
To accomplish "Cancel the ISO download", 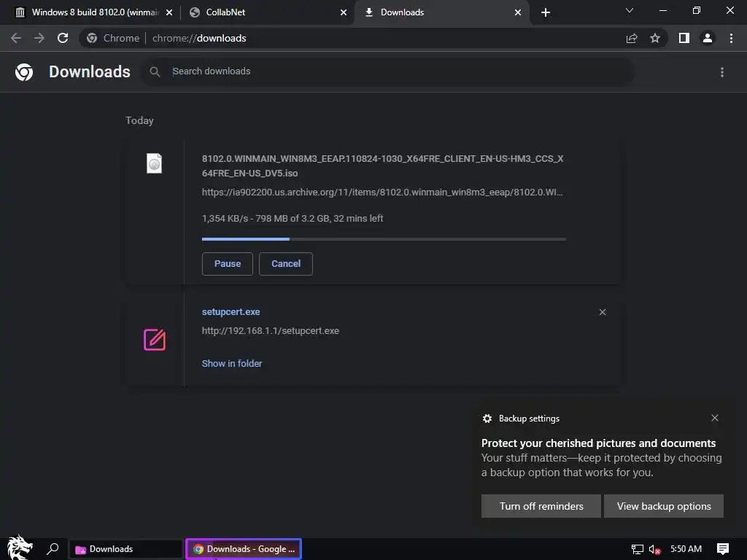I will point(286,264).
